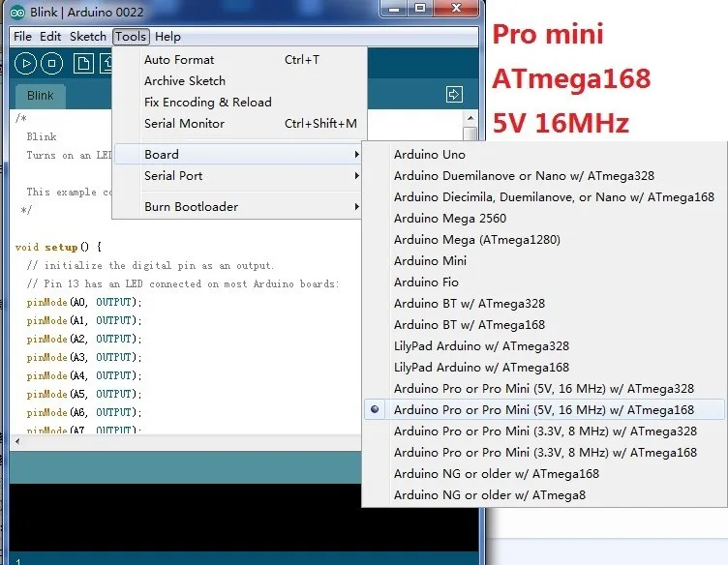
Task: Open the Sketch menu
Action: 88,37
